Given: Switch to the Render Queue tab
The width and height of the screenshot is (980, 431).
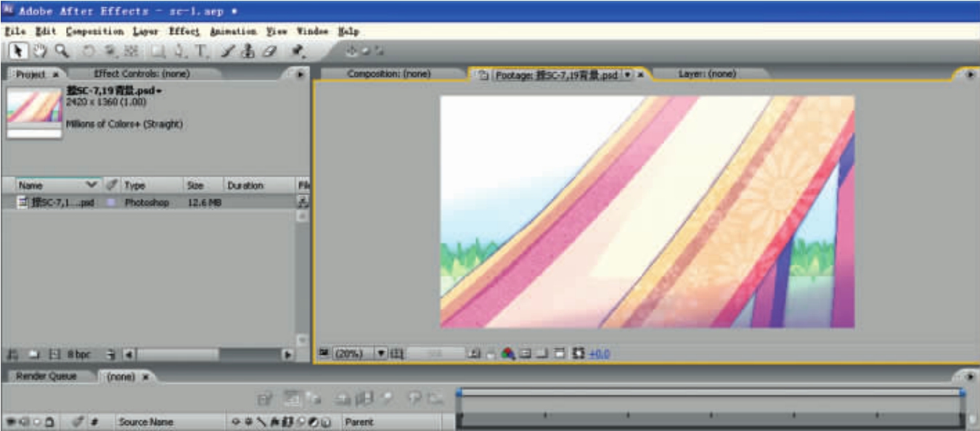Looking at the screenshot, I should click(46, 377).
